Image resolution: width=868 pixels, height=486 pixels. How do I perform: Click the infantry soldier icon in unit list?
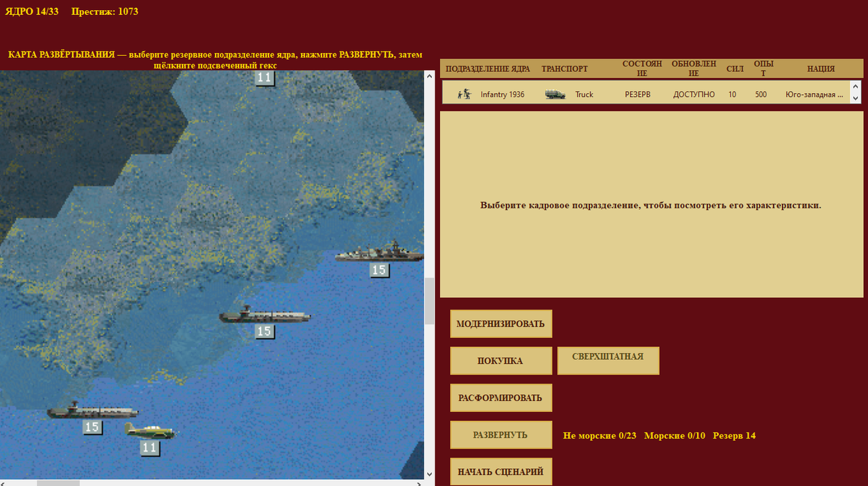pos(464,94)
